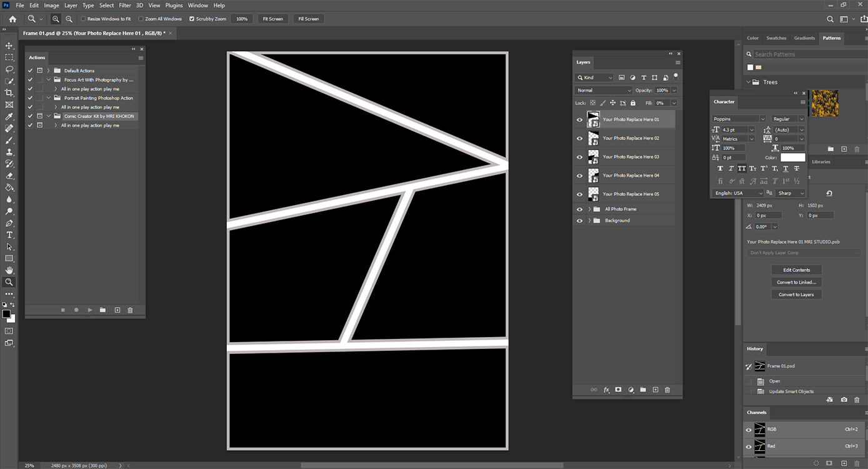Switch to the Gradients tab
This screenshot has height=469, width=868.
804,38
